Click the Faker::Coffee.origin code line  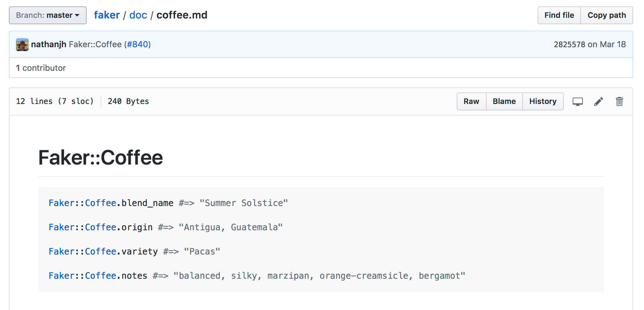coord(166,227)
